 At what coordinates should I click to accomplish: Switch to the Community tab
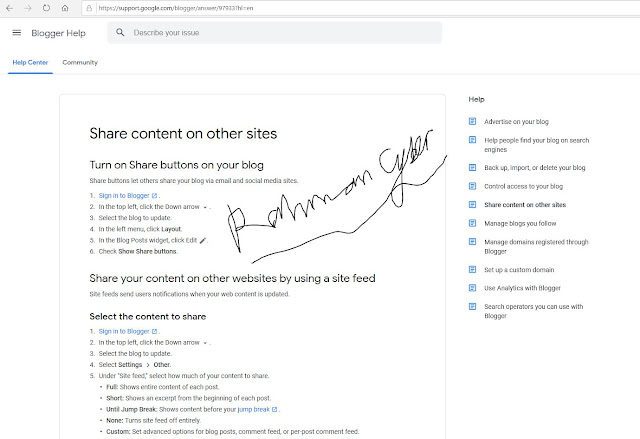click(x=80, y=62)
